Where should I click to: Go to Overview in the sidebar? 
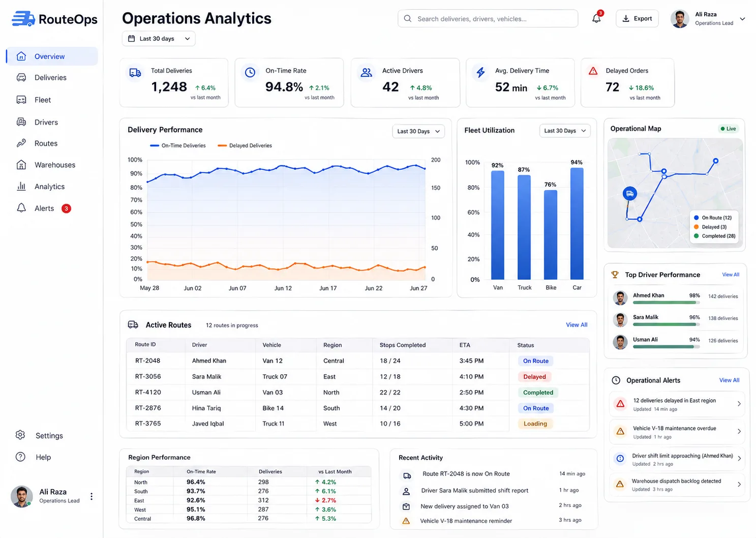[52, 56]
